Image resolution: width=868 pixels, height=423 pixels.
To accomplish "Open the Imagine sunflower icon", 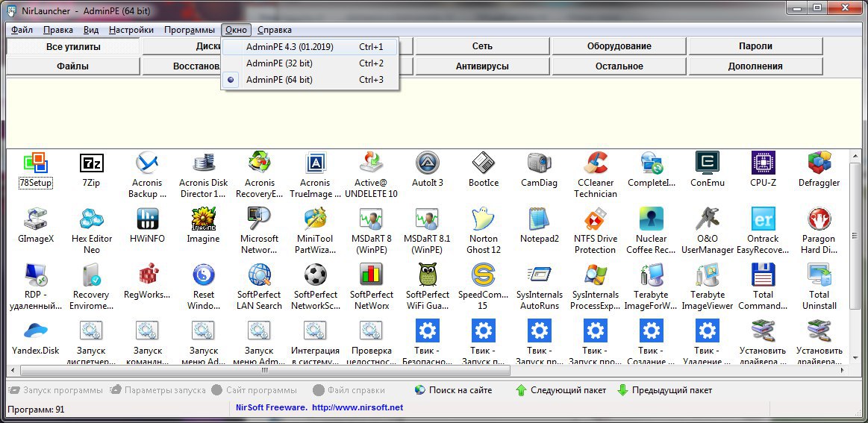I will point(204,219).
